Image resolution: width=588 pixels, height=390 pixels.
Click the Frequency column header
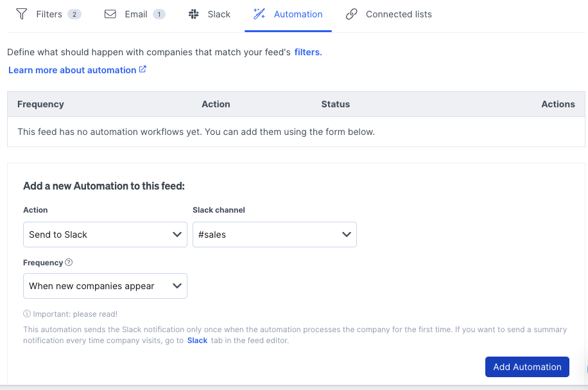pos(40,104)
